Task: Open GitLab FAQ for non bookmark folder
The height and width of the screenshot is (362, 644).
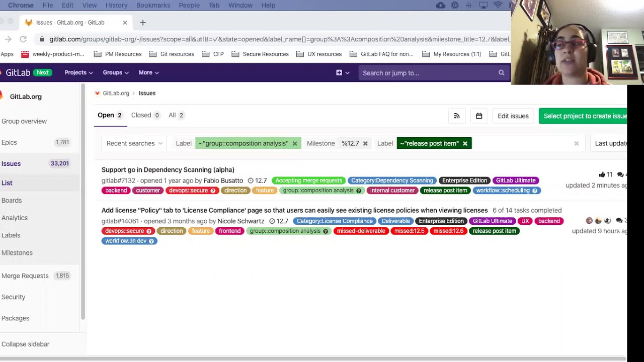Action: (381, 54)
